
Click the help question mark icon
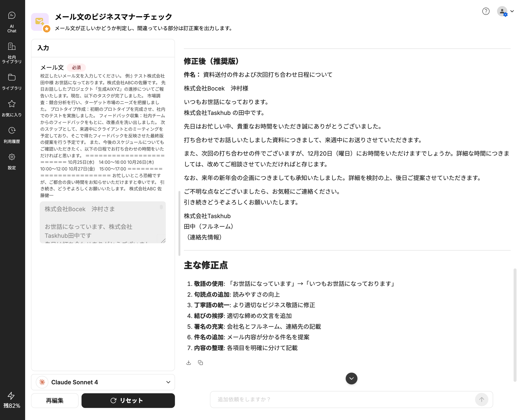coord(486,11)
